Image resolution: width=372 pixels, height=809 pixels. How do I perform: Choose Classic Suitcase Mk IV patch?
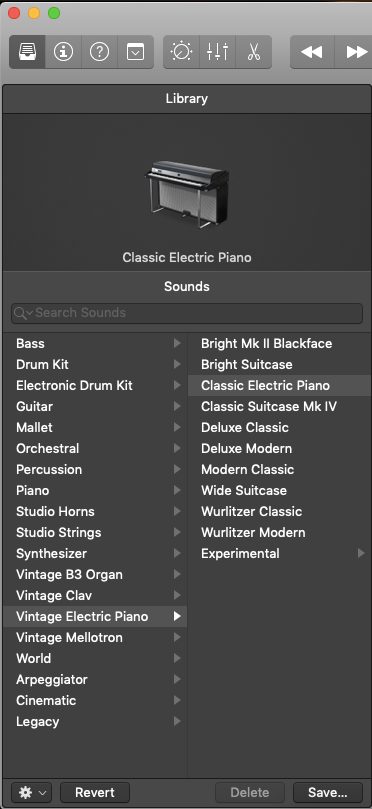279,407
